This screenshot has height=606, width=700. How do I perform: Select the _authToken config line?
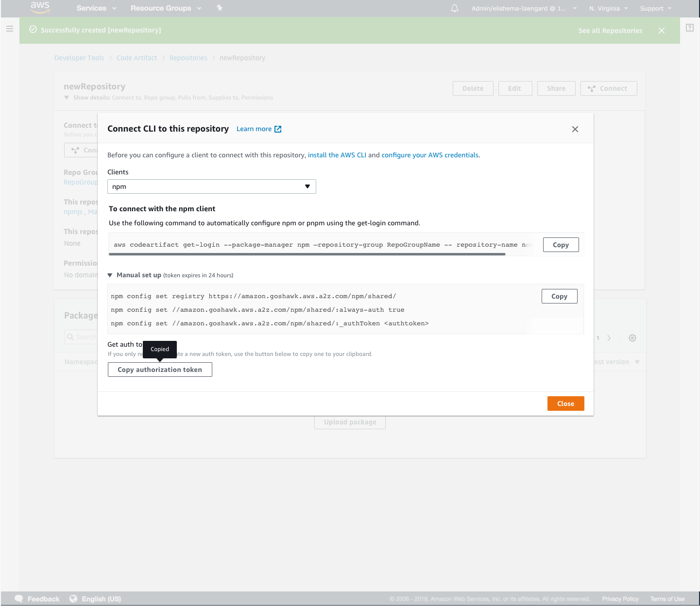(270, 323)
